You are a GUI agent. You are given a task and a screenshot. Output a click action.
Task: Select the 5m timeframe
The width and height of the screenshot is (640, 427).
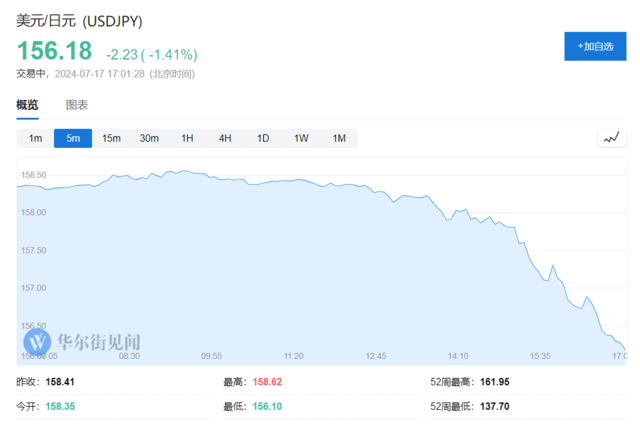(73, 138)
